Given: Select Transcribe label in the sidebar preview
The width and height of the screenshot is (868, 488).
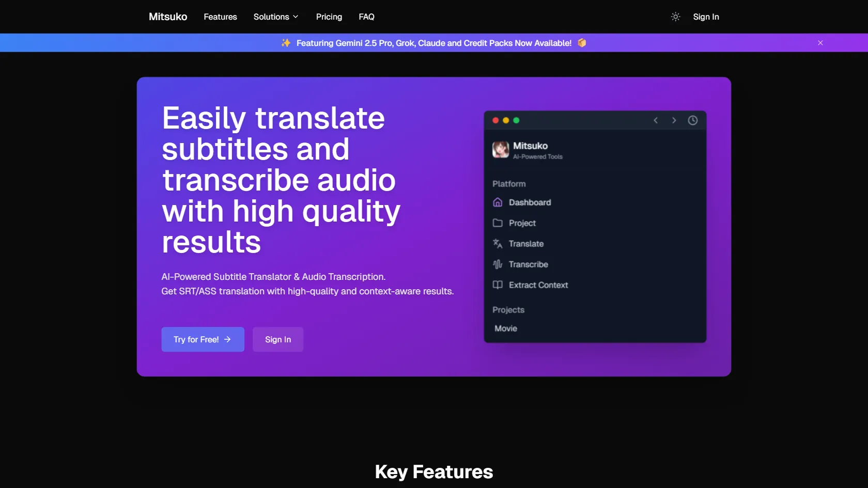Looking at the screenshot, I should [x=529, y=264].
